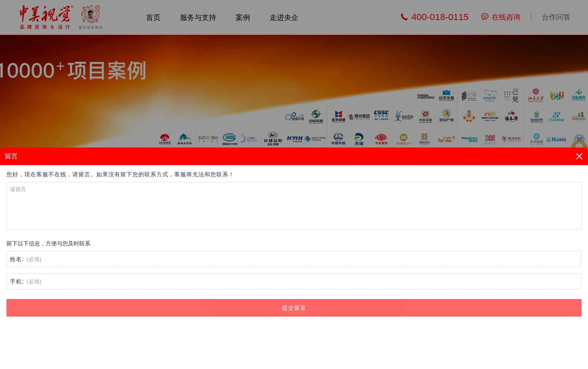The height and width of the screenshot is (369, 588).
Task: Click the phone icon next to 400-018-0115
Action: (404, 17)
